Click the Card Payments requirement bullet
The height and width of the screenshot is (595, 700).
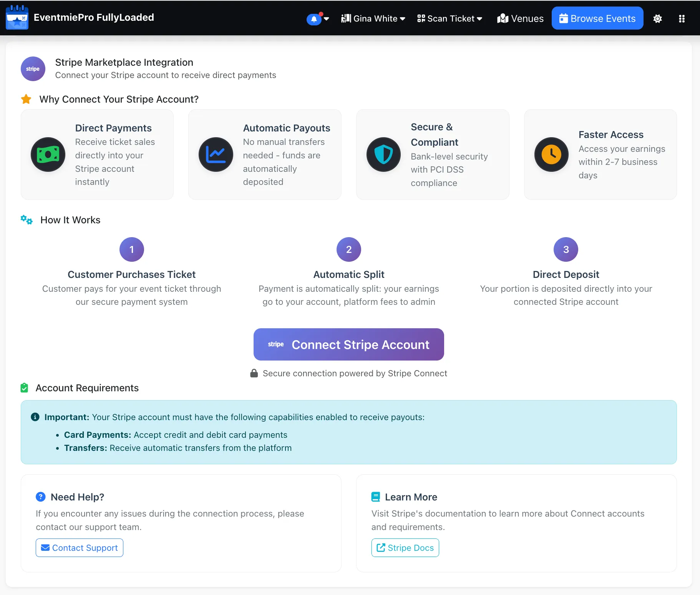pyautogui.click(x=176, y=435)
